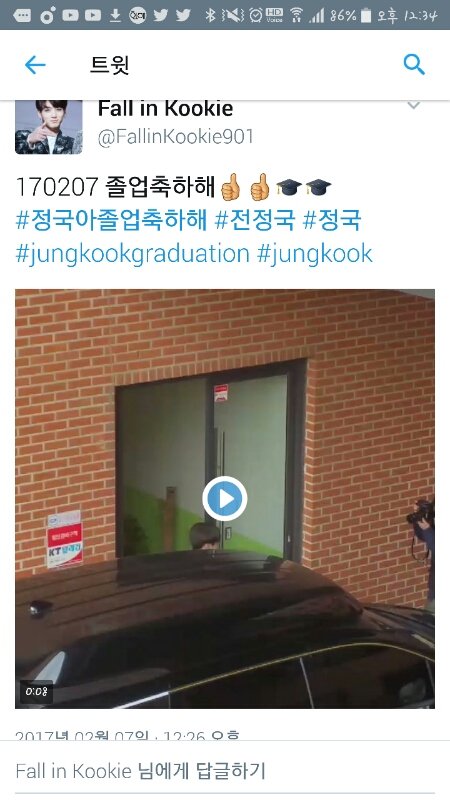The height and width of the screenshot is (800, 450).
Task: Open Fall in Kookie profile picture
Action: click(48, 127)
